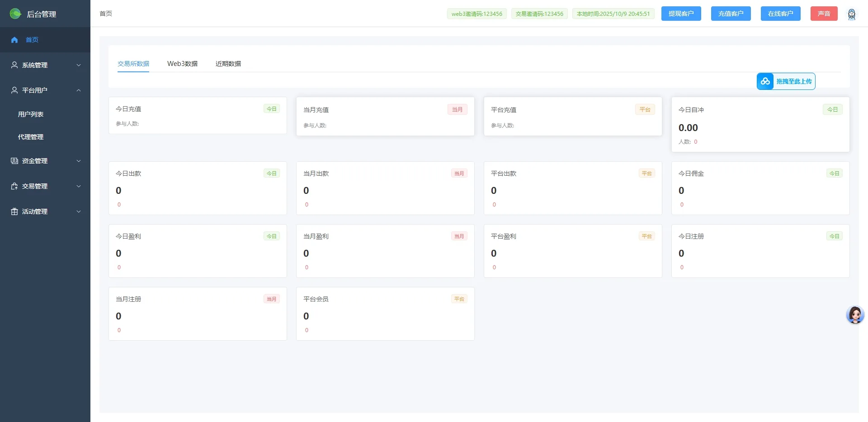Viewport: 868px width, 422px height.
Task: Expand the 资金管理 dropdown arrow
Action: [79, 161]
